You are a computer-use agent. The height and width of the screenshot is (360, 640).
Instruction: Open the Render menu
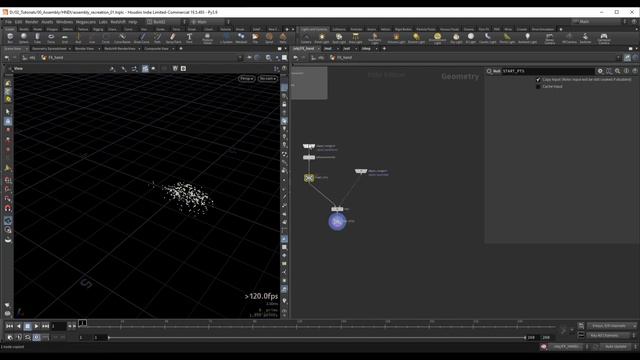[x=31, y=22]
